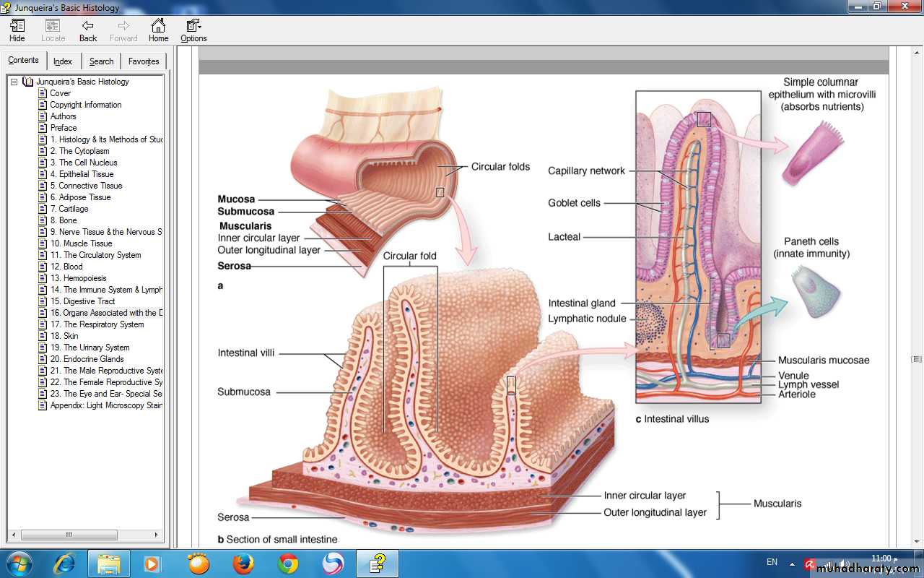
Task: Click the Windows Media Player taskbar icon
Action: click(x=152, y=564)
